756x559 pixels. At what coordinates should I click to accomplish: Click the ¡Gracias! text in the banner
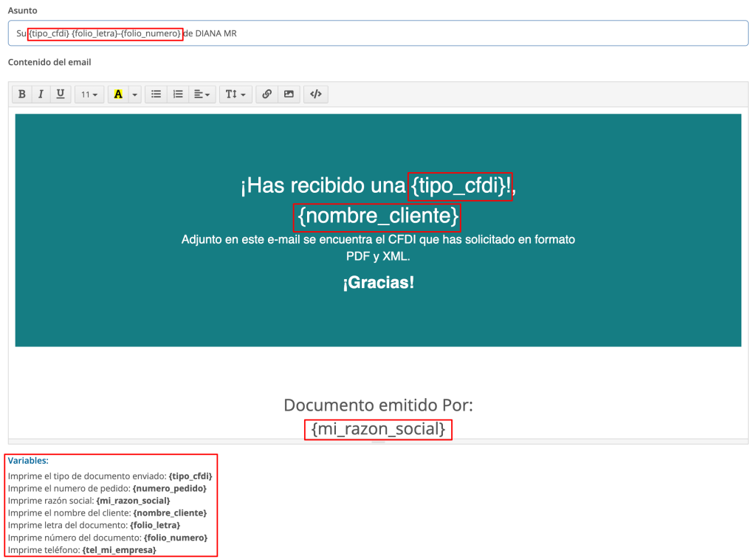378,282
